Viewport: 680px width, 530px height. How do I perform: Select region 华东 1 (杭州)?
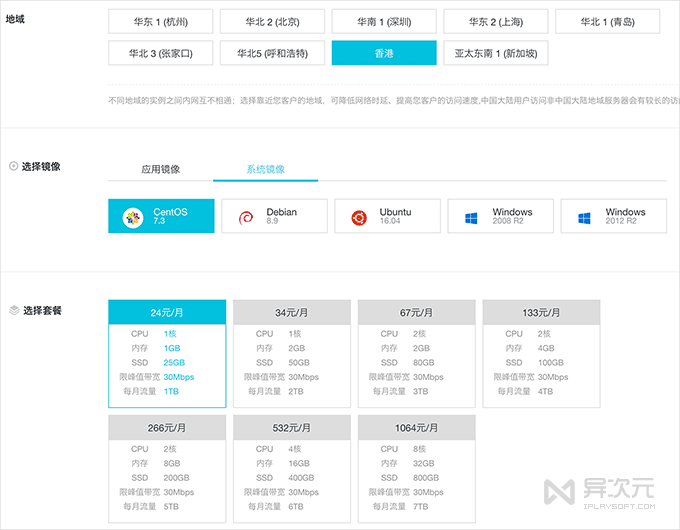pos(160,22)
